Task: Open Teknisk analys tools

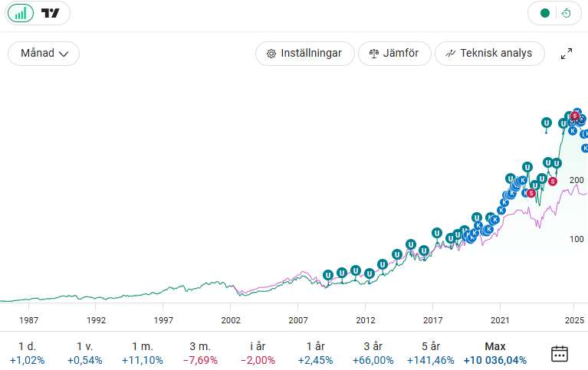Action: (x=489, y=54)
